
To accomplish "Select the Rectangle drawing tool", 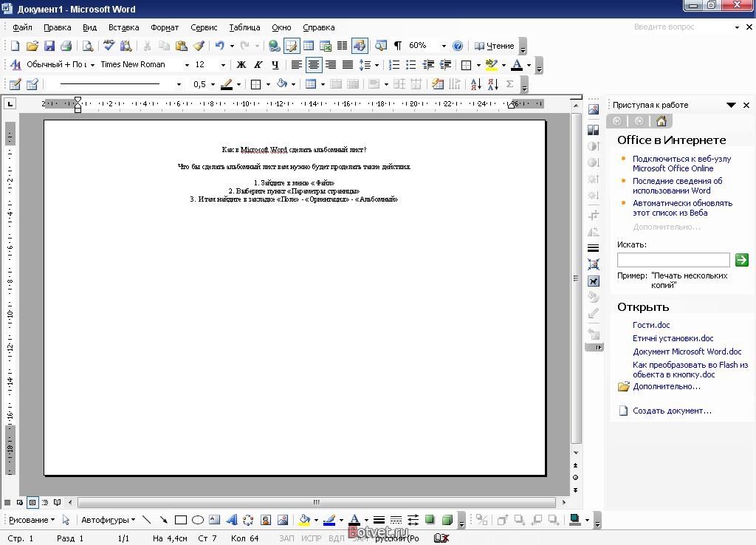I will 180,520.
